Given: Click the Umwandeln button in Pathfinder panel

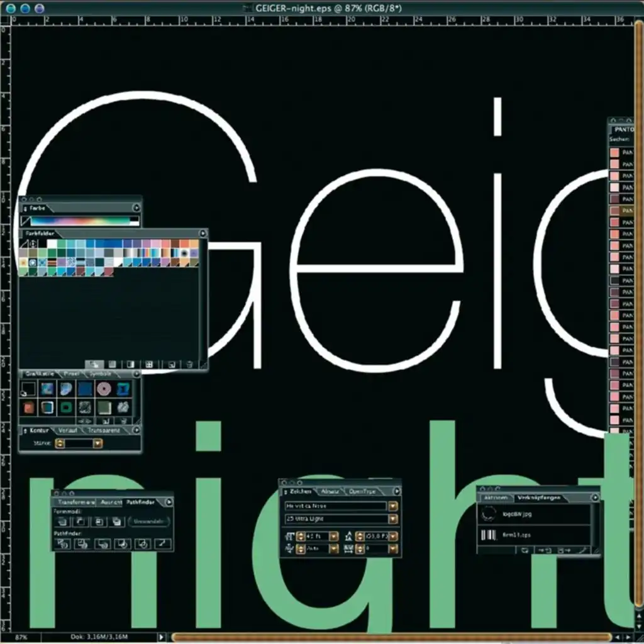Looking at the screenshot, I should click(x=148, y=521).
